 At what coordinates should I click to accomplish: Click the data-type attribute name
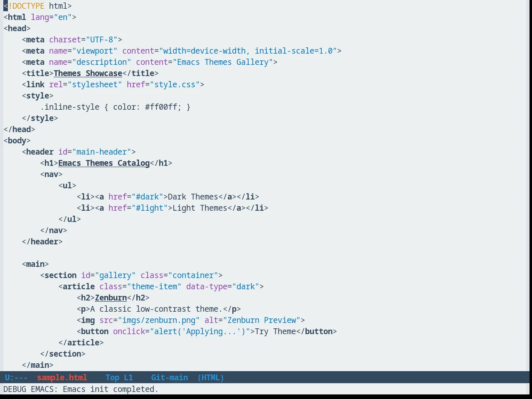(207, 286)
